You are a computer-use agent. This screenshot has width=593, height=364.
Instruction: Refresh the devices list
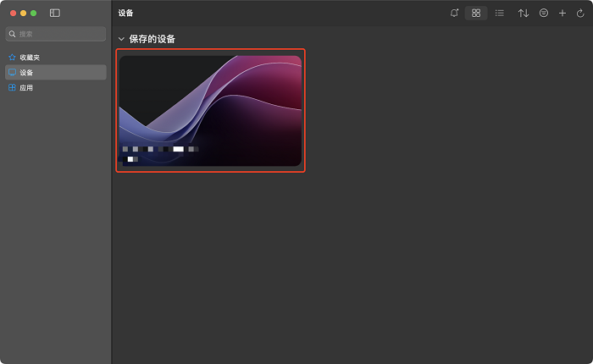[x=580, y=13]
